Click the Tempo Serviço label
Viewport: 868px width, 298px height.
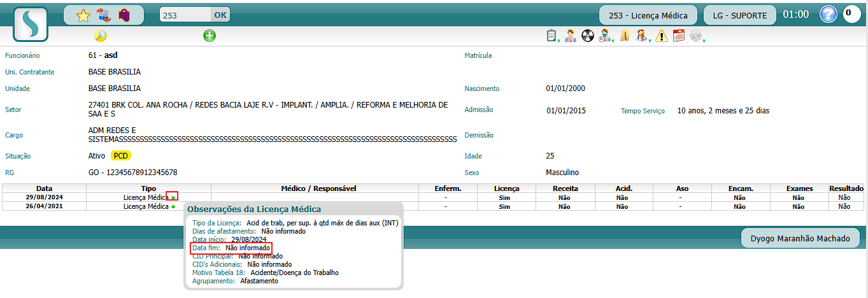pyautogui.click(x=643, y=111)
